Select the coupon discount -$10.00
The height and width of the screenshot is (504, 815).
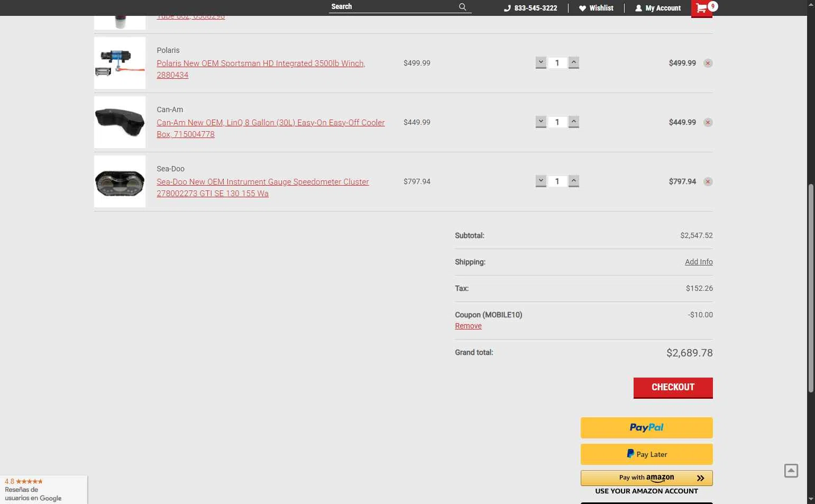coord(700,315)
